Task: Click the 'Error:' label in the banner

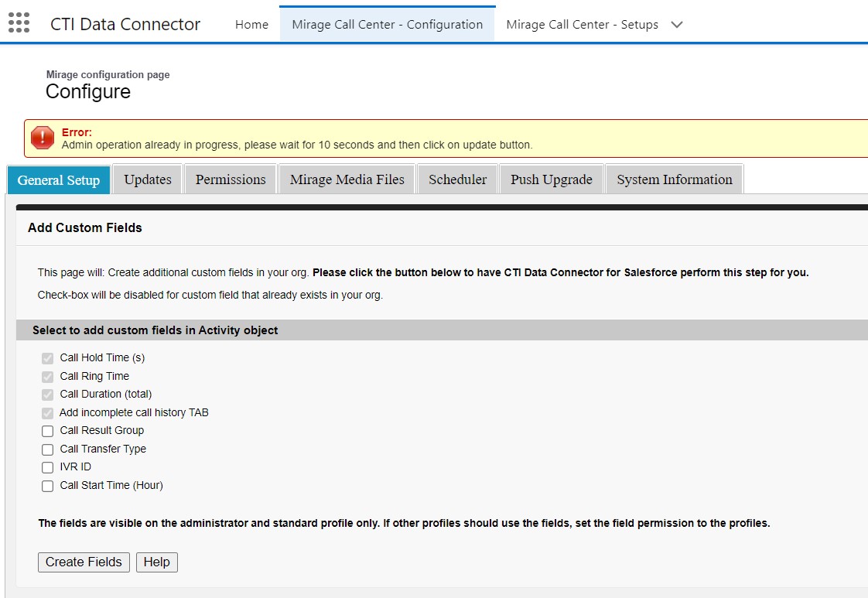Action: 77,132
